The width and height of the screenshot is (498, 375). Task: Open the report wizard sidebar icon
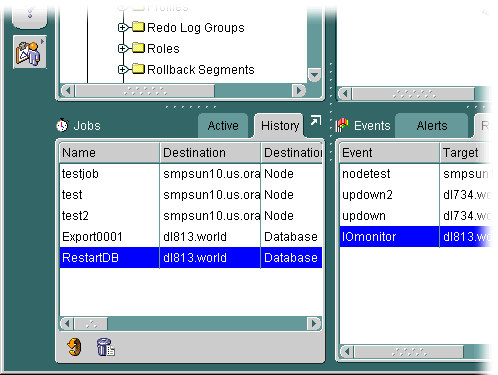(x=29, y=52)
